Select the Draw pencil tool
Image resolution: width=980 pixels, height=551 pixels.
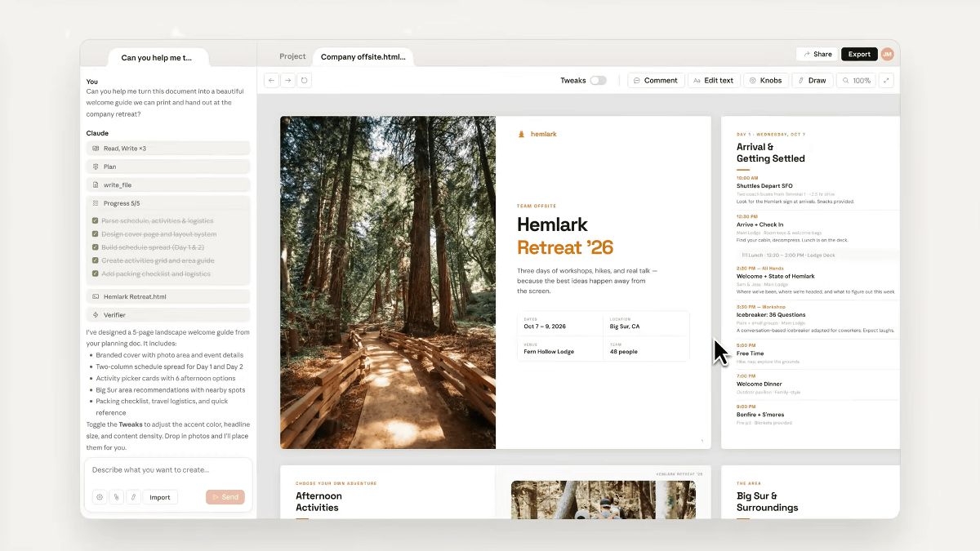click(x=812, y=80)
